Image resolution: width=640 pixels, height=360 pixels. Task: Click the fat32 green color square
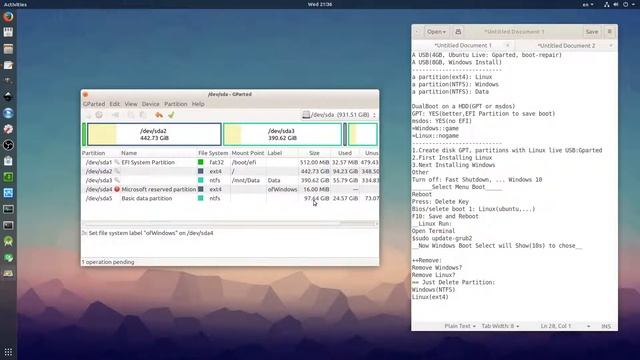[200, 162]
